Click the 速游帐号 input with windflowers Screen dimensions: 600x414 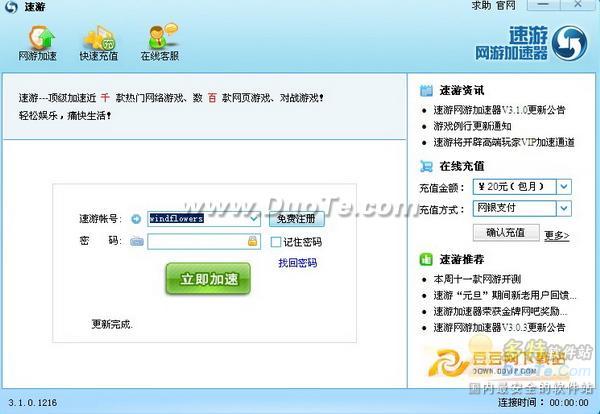[x=204, y=219]
